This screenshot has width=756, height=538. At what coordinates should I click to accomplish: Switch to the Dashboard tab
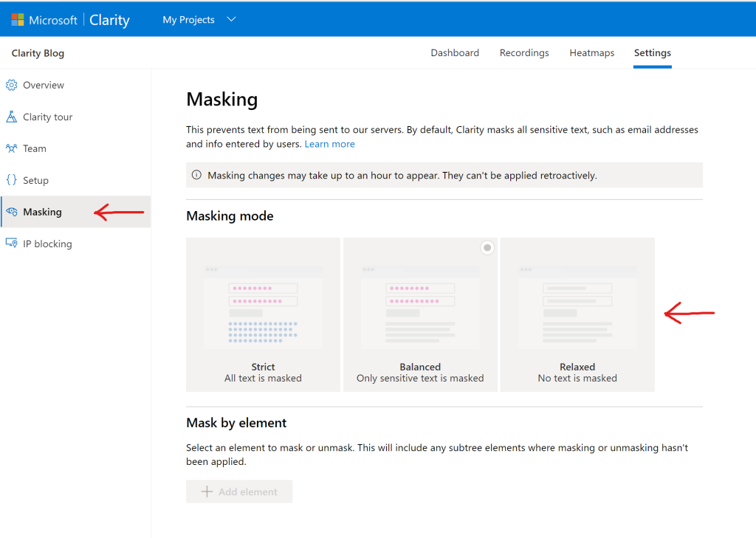[x=455, y=52]
